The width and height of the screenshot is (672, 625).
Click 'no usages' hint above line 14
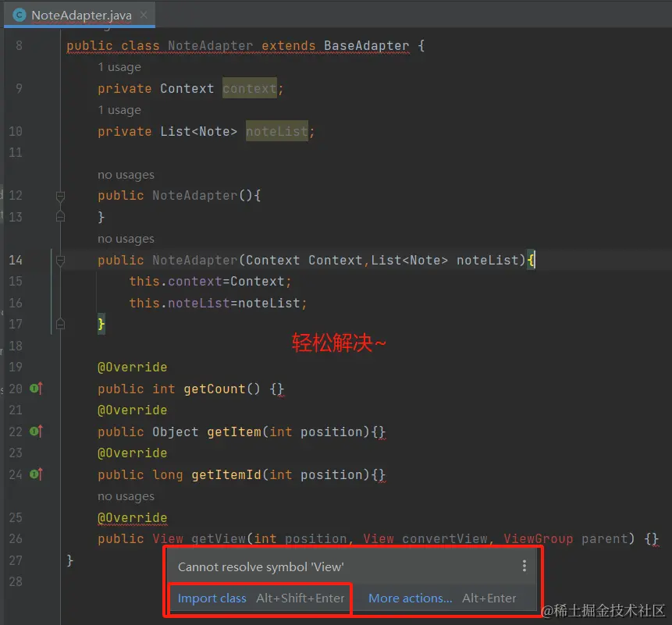click(x=126, y=239)
